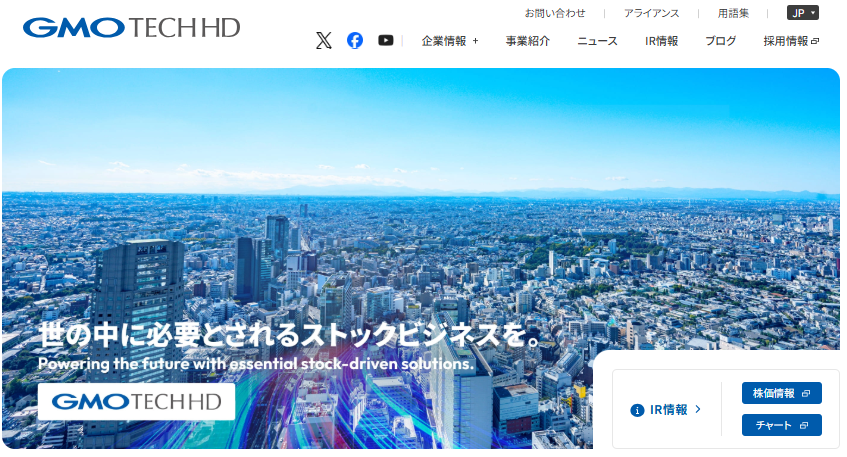The height and width of the screenshot is (457, 847).
Task: Select IR情報 in the top navigation bar
Action: pyautogui.click(x=661, y=41)
